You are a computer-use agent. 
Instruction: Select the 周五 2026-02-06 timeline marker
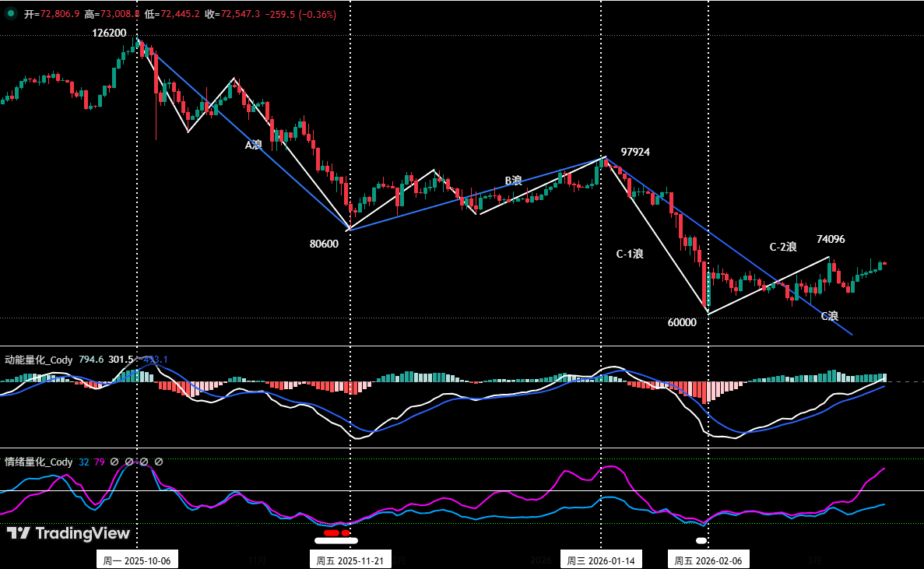708,559
